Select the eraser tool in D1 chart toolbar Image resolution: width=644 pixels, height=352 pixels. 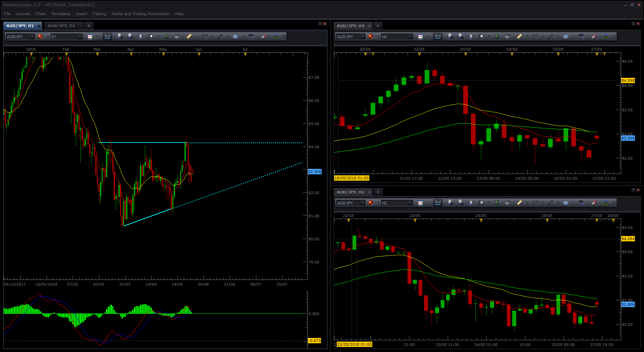[264, 37]
